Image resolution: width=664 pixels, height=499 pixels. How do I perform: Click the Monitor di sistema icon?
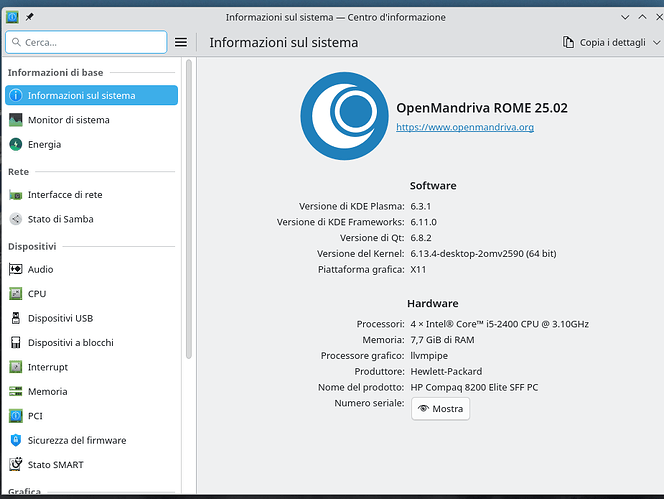coord(16,120)
